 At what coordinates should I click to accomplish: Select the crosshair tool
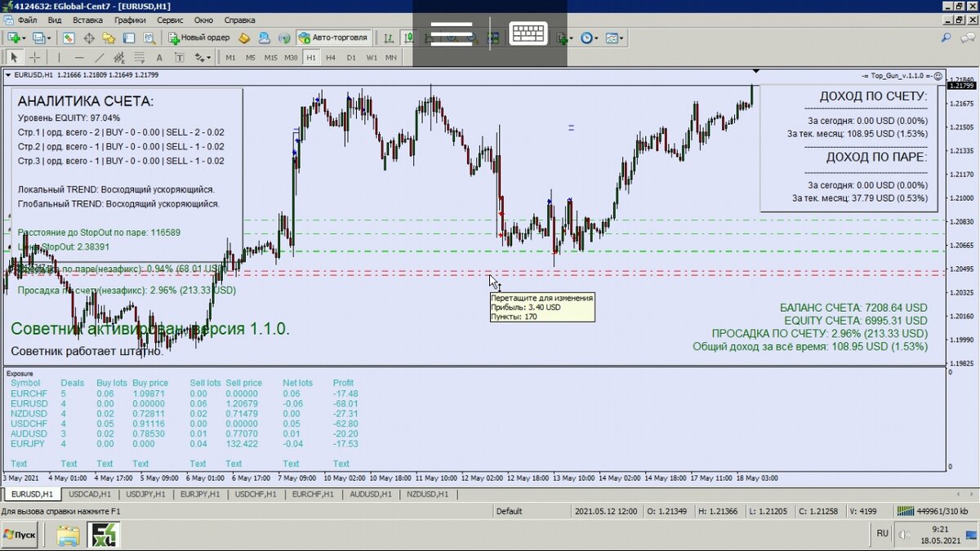(35, 57)
